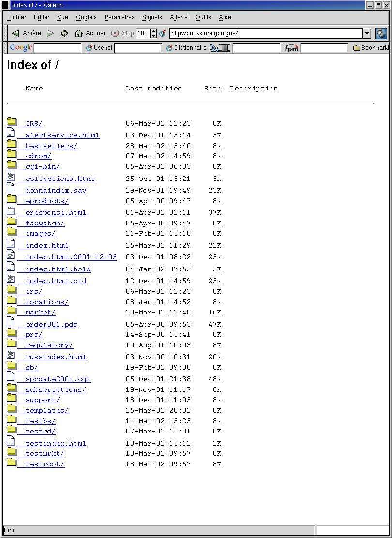Screen dimensions: 392x538
Task: Go back with the Arrière arrow
Action: (x=15, y=33)
